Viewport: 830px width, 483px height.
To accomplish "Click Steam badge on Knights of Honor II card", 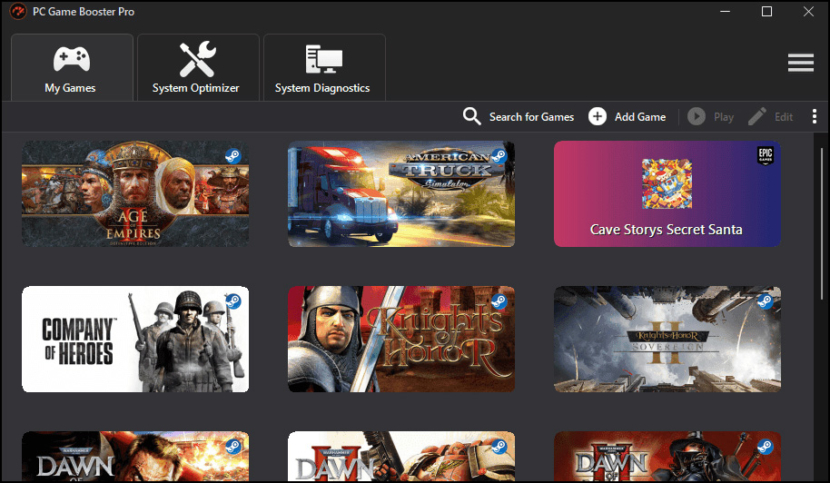I will [x=765, y=301].
